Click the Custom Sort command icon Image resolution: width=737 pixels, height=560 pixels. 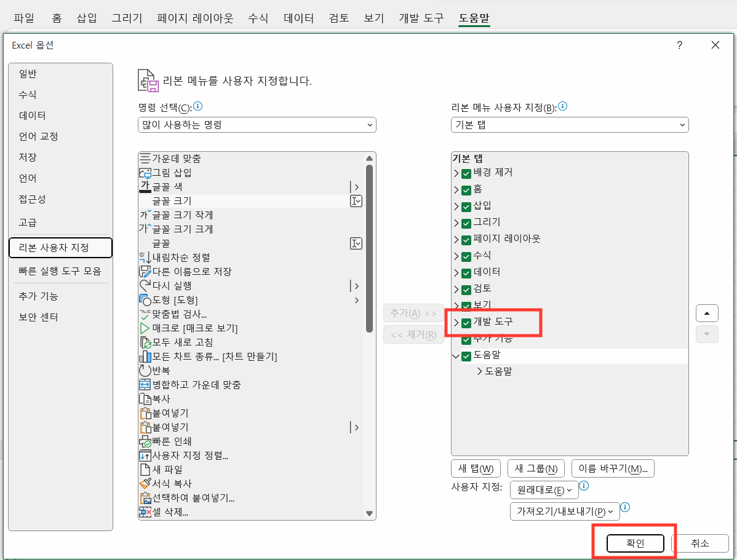pyautogui.click(x=145, y=455)
